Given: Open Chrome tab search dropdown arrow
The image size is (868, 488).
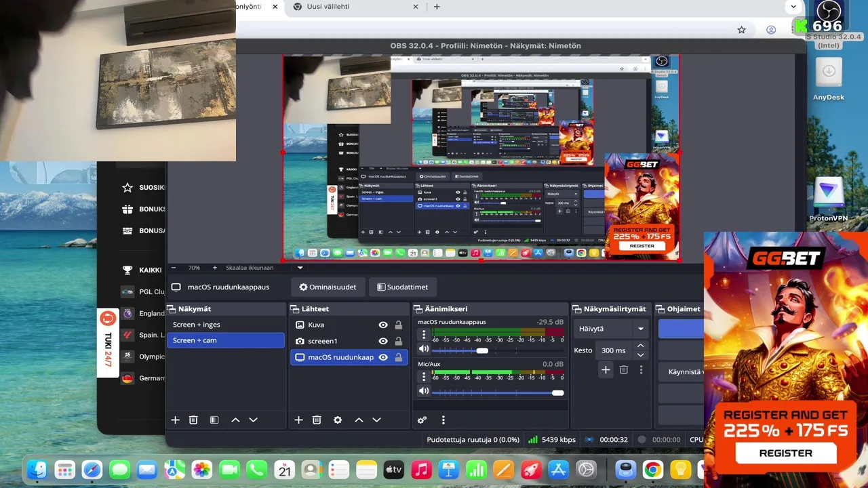Looking at the screenshot, I should tap(793, 7).
